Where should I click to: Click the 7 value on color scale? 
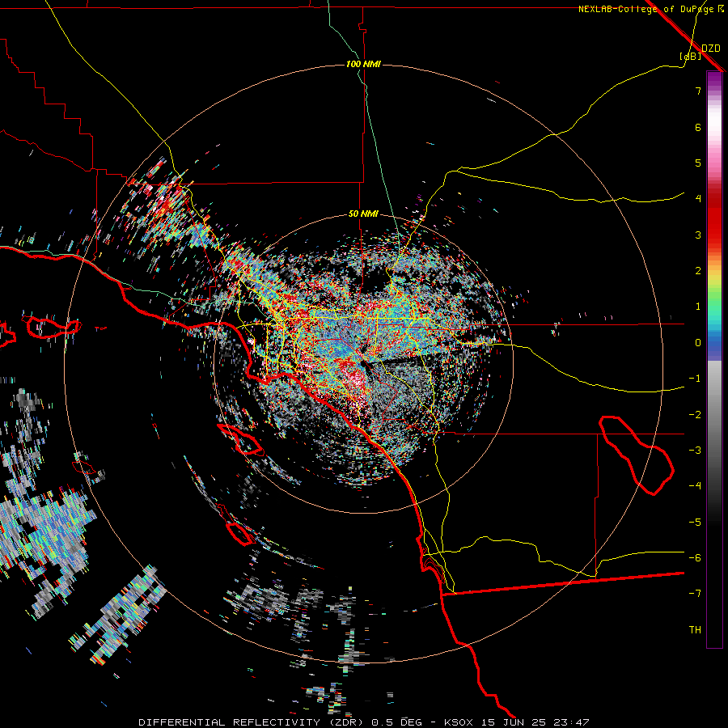tap(698, 91)
